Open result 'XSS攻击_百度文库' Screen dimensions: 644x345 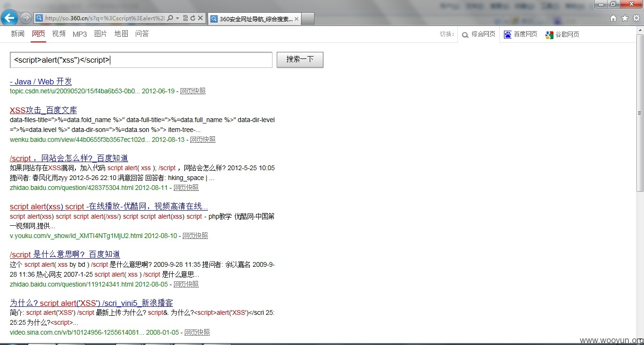(43, 110)
